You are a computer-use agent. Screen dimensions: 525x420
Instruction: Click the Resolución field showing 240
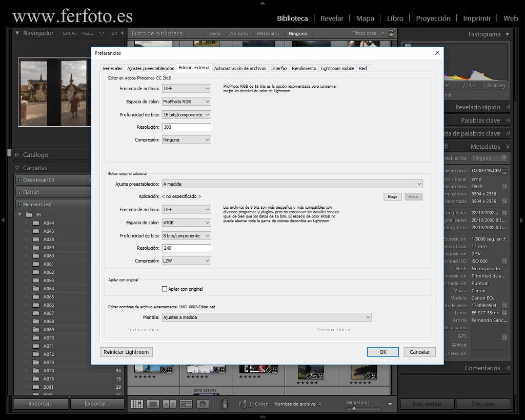tap(187, 248)
